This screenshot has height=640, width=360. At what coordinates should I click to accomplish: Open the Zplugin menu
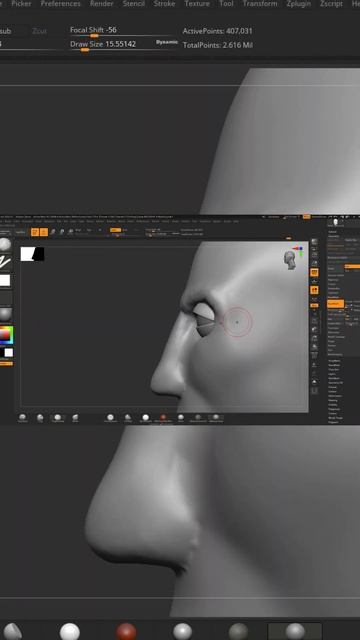[298, 4]
